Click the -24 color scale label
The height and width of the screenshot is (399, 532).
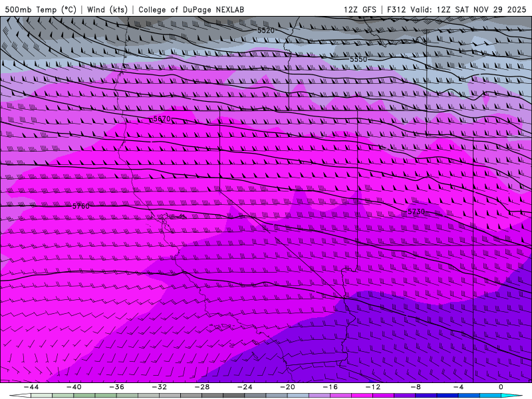pyautogui.click(x=245, y=387)
